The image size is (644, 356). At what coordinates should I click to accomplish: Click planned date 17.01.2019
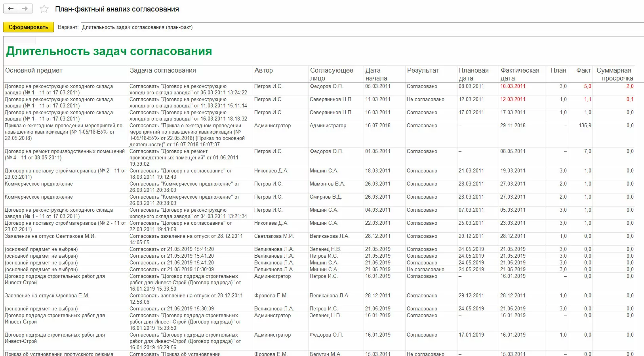471,335
